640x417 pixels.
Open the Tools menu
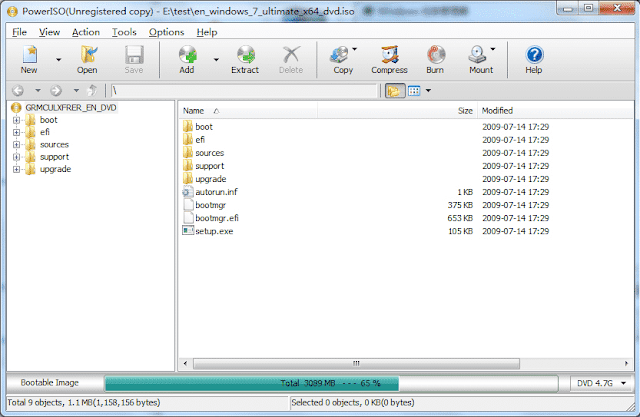coord(124,32)
